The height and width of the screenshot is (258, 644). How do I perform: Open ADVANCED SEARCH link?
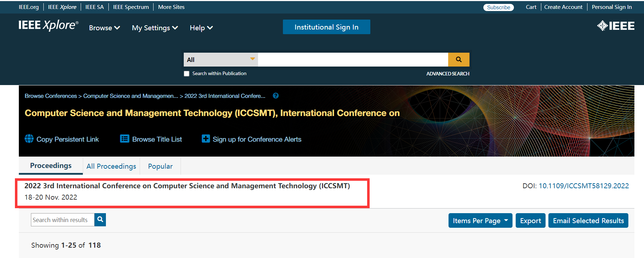pos(448,74)
